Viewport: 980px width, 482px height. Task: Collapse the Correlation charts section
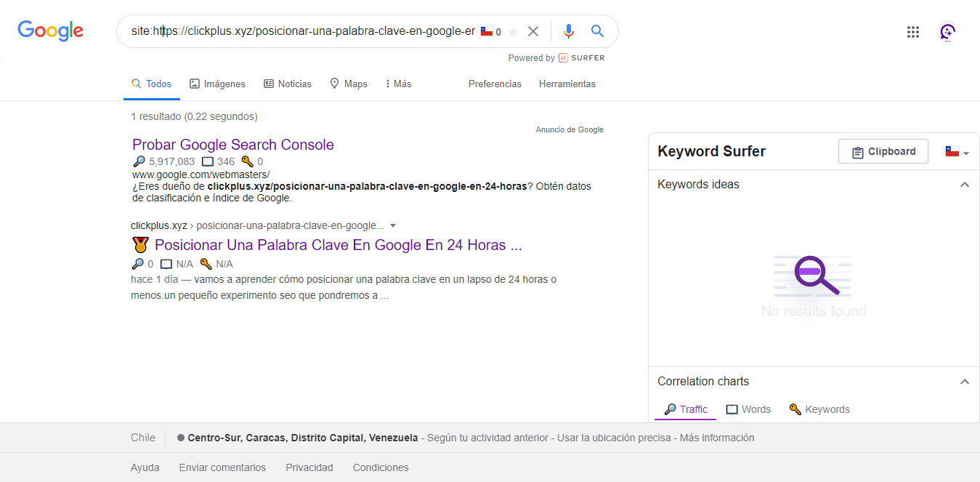pos(965,381)
